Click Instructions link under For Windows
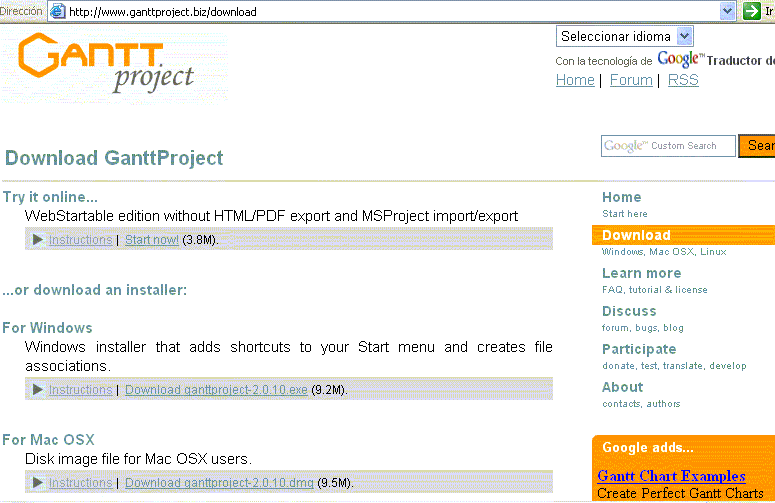The image size is (775, 503). point(81,389)
